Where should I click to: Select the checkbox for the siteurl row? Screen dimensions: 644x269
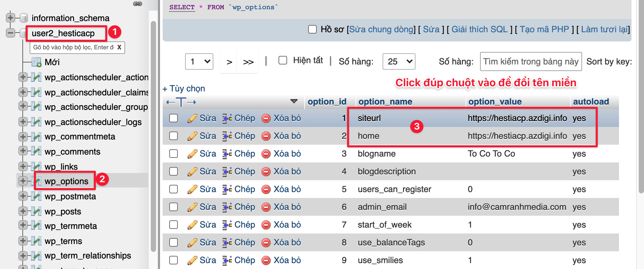coord(174,118)
